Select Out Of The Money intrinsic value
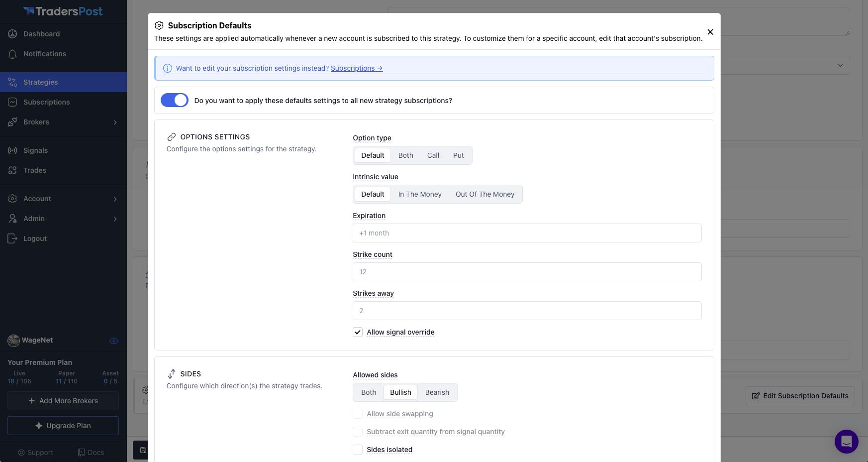Image resolution: width=868 pixels, height=462 pixels. tap(484, 194)
